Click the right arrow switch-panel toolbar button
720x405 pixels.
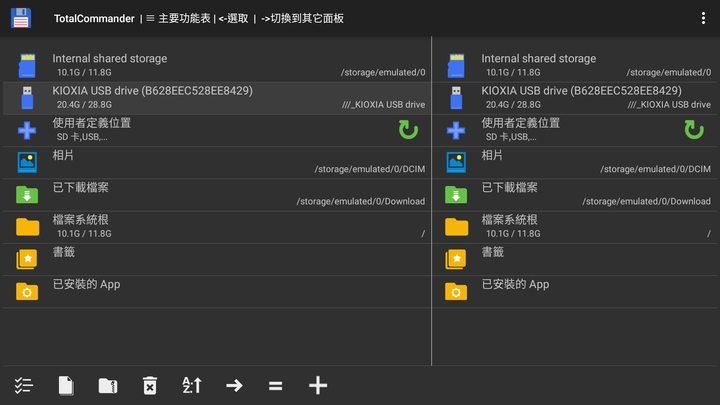234,385
